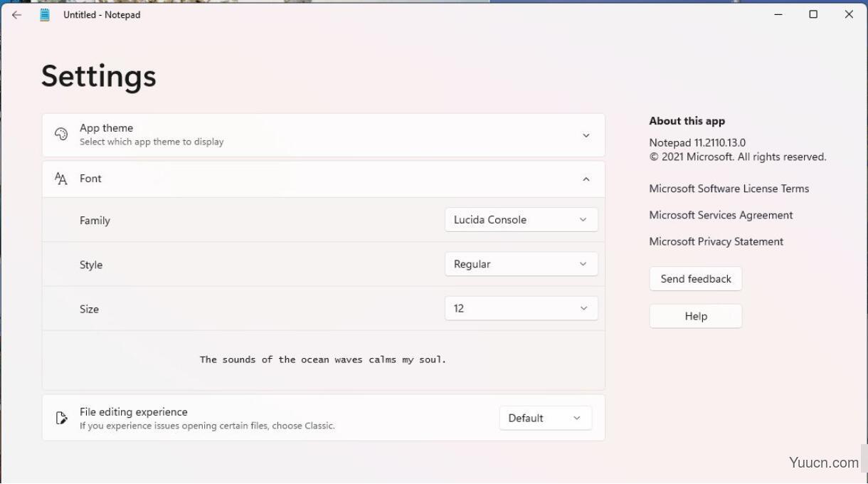Click the font preview sample sentence
868x484 pixels.
pos(323,359)
